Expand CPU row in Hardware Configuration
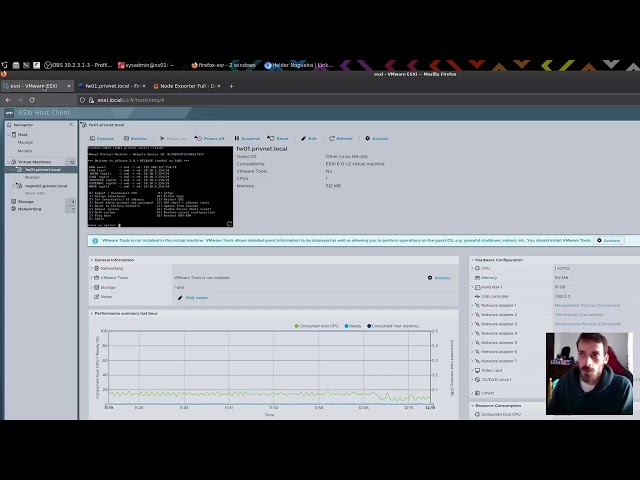The image size is (640, 480). click(x=472, y=269)
